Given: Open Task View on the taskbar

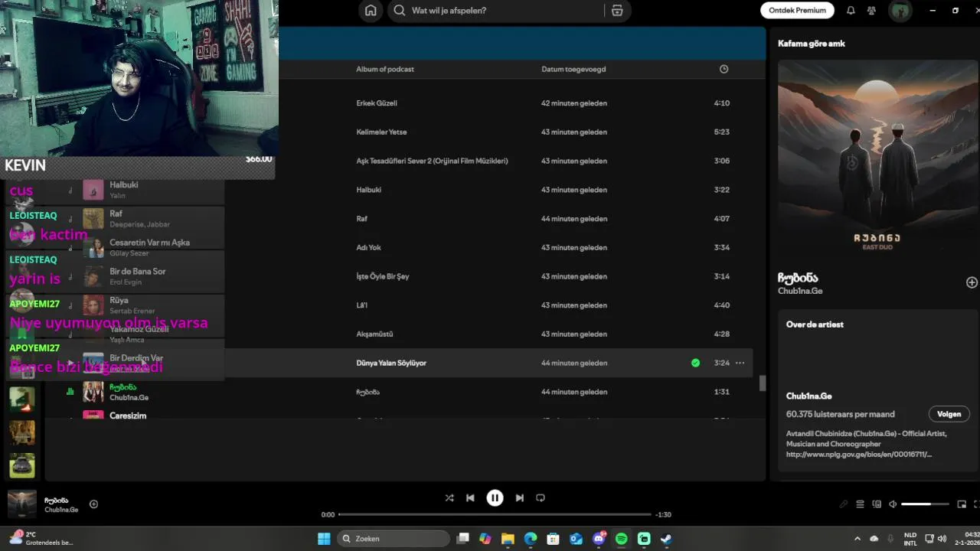Looking at the screenshot, I should pyautogui.click(x=462, y=539).
